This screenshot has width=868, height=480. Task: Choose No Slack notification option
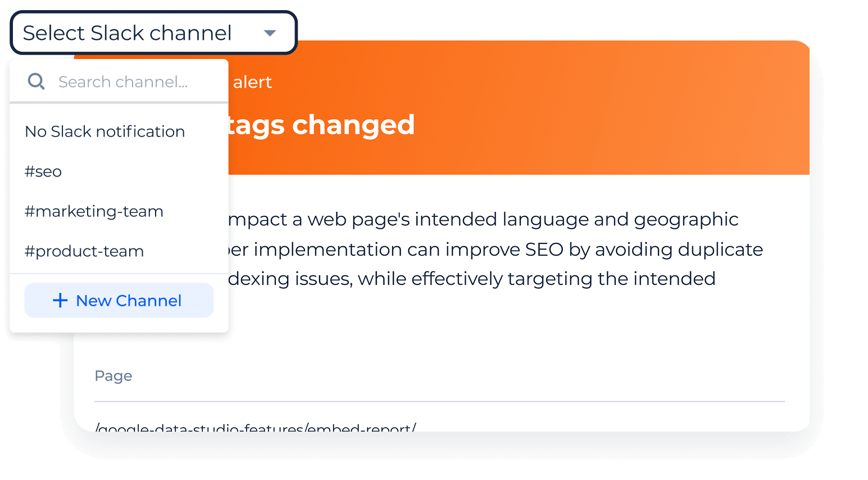click(x=104, y=132)
